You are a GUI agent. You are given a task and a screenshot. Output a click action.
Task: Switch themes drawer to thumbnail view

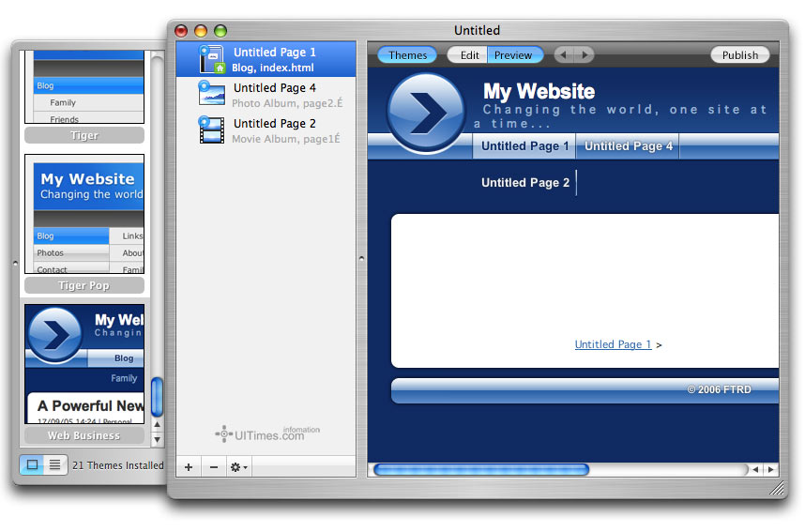[x=32, y=464]
